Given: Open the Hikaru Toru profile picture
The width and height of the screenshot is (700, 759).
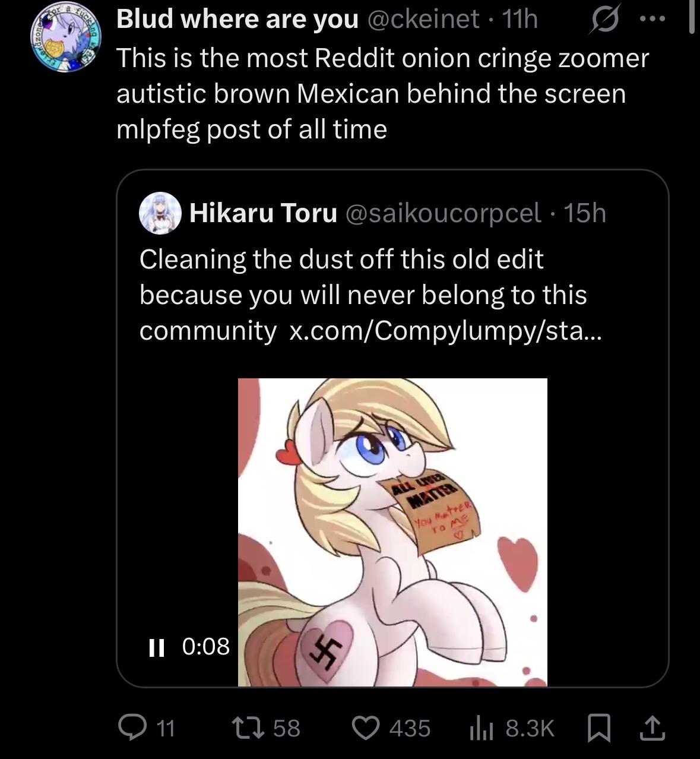Looking at the screenshot, I should (x=160, y=213).
